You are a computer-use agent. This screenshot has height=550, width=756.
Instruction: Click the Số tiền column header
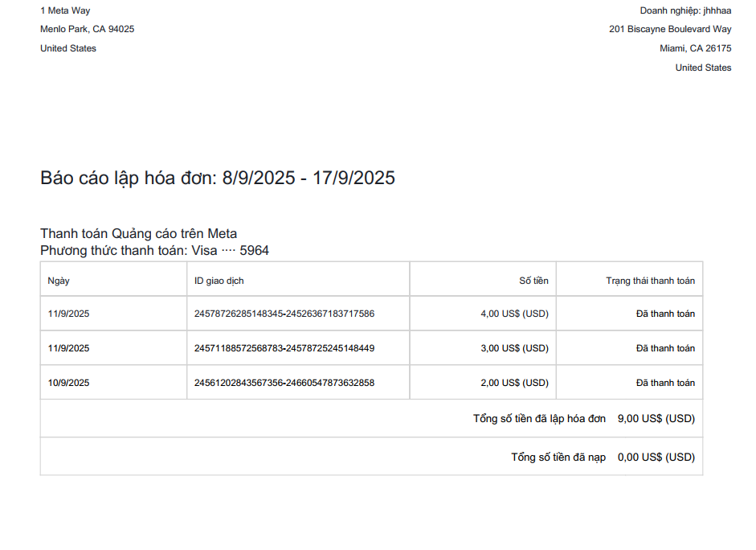533,281
